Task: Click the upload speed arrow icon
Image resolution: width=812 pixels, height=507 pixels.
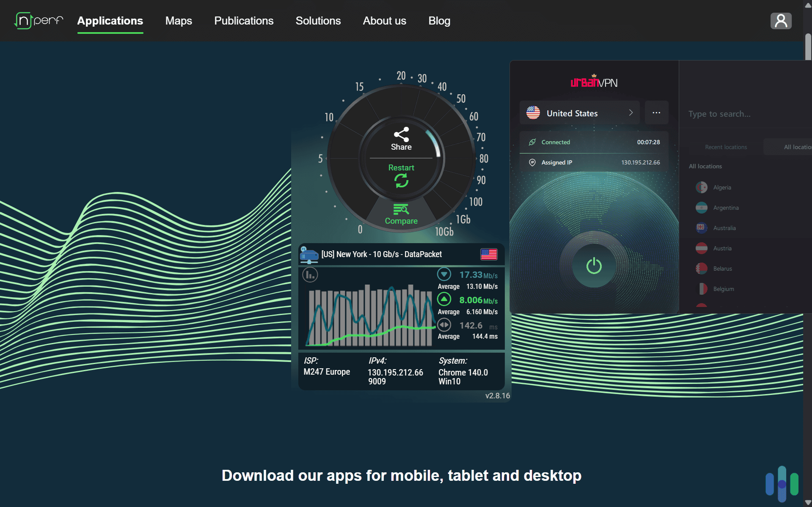Action: point(444,300)
